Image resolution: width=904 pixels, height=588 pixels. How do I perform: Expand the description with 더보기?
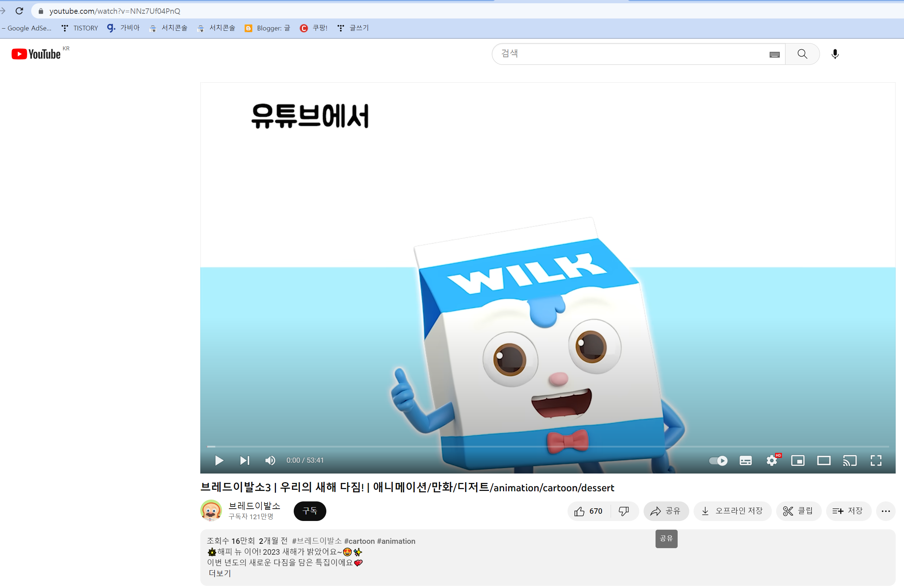219,573
